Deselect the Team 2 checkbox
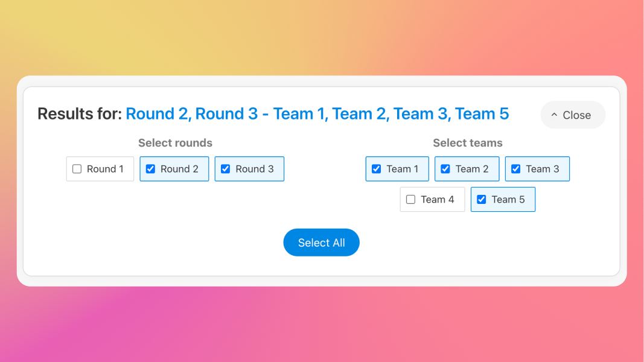644x362 pixels. (445, 169)
